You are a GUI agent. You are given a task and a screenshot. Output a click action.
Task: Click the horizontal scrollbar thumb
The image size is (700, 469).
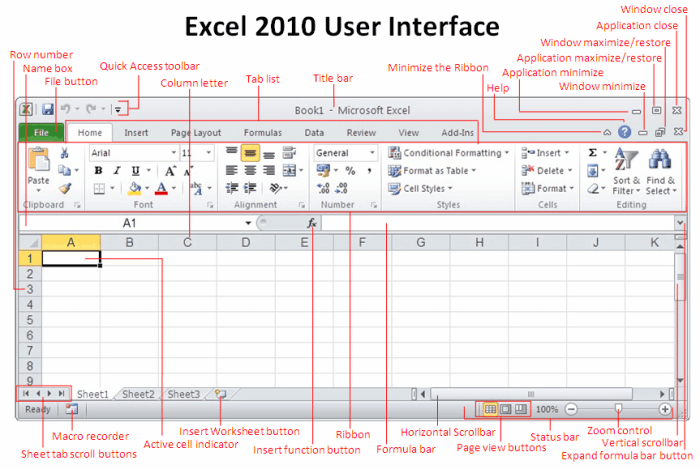(531, 394)
